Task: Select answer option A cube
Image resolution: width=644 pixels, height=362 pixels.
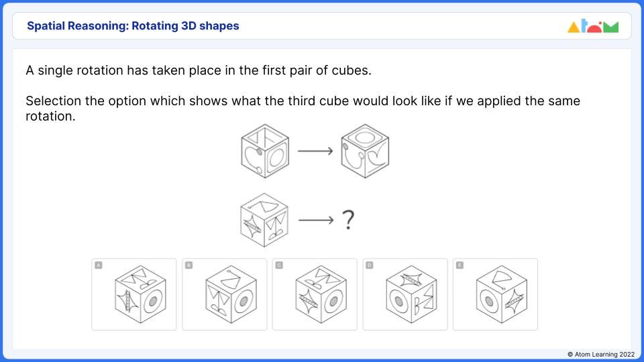Action: [x=140, y=294]
